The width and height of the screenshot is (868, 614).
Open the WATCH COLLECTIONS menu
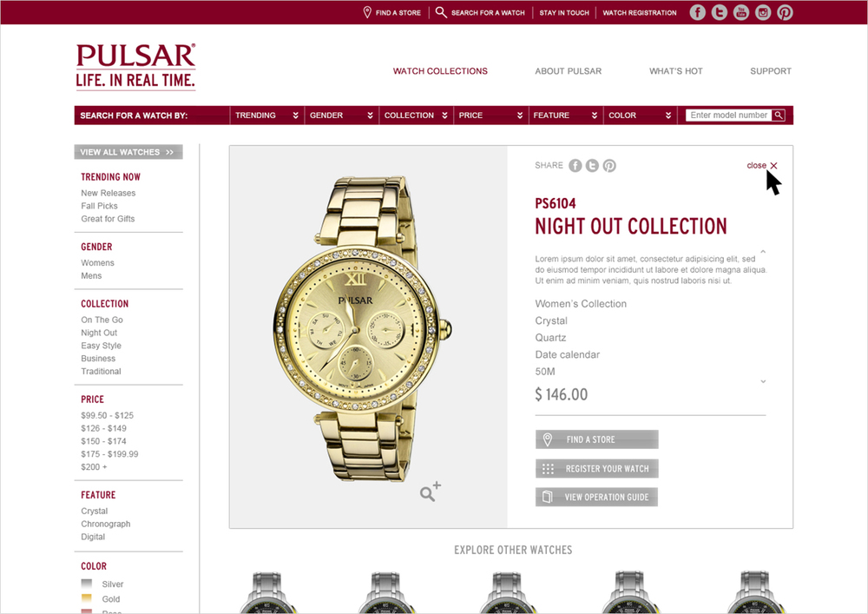[440, 71]
